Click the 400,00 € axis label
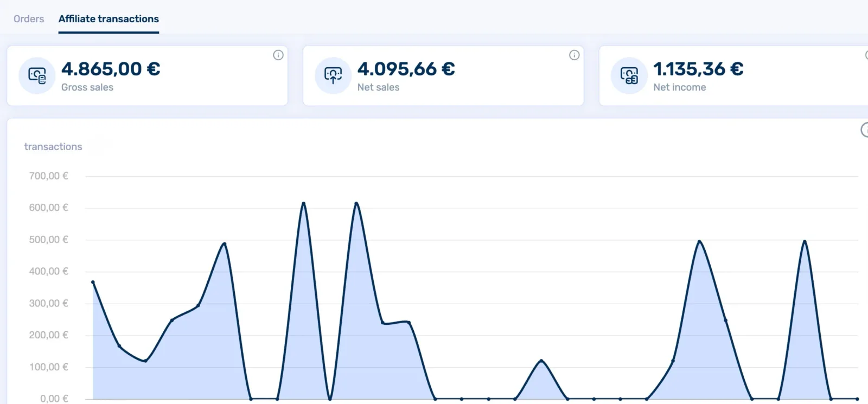 click(x=49, y=271)
